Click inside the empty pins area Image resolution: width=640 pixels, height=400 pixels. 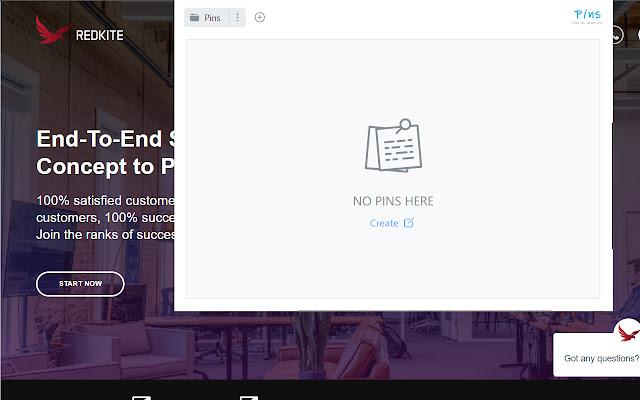(x=393, y=169)
